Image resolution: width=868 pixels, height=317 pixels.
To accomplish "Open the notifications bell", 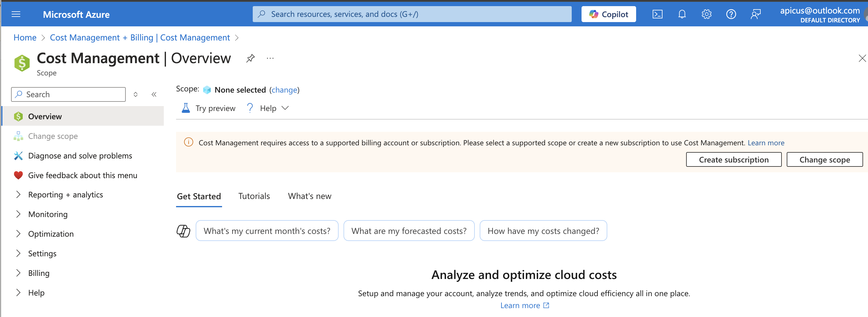I will pos(682,14).
